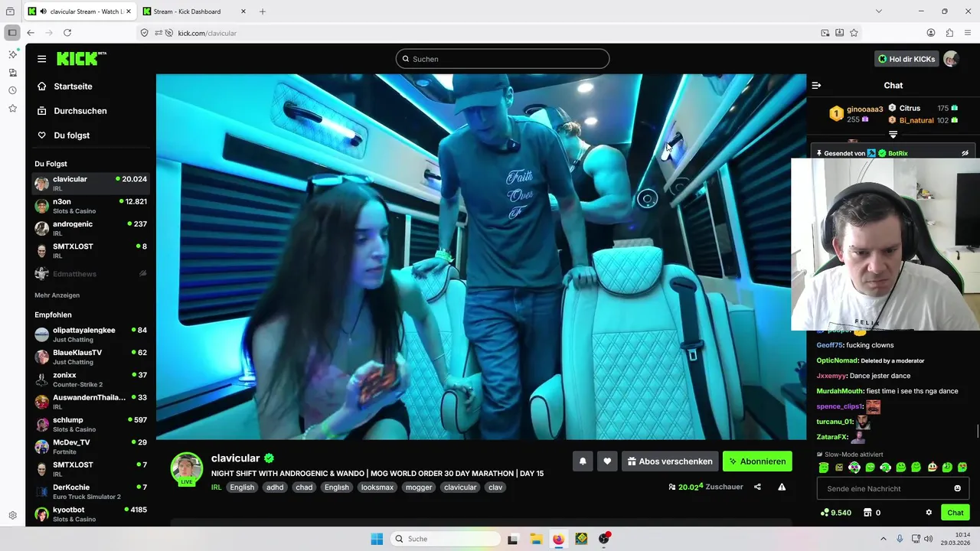
Task: Open the chat shop store icon
Action: coord(867,513)
